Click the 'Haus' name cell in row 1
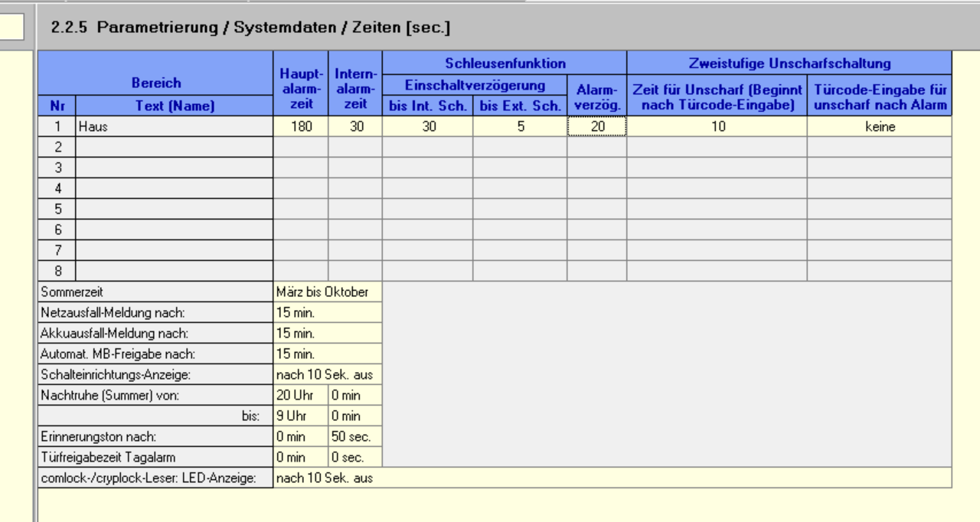The width and height of the screenshot is (980, 522). coord(174,128)
